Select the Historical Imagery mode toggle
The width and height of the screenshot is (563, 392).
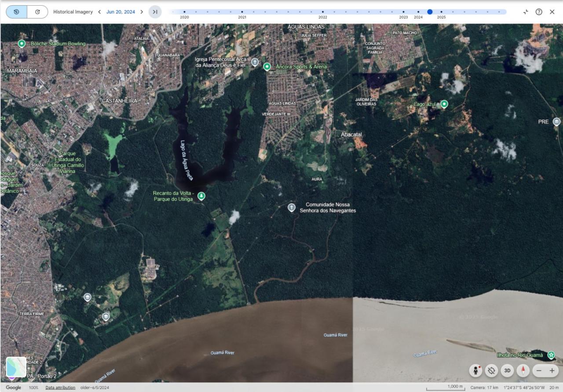(17, 12)
